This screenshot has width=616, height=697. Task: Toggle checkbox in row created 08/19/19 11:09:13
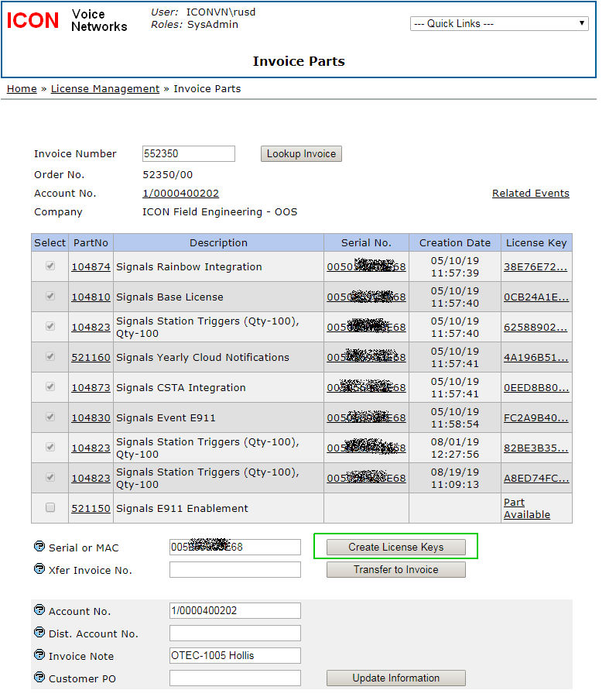50,477
